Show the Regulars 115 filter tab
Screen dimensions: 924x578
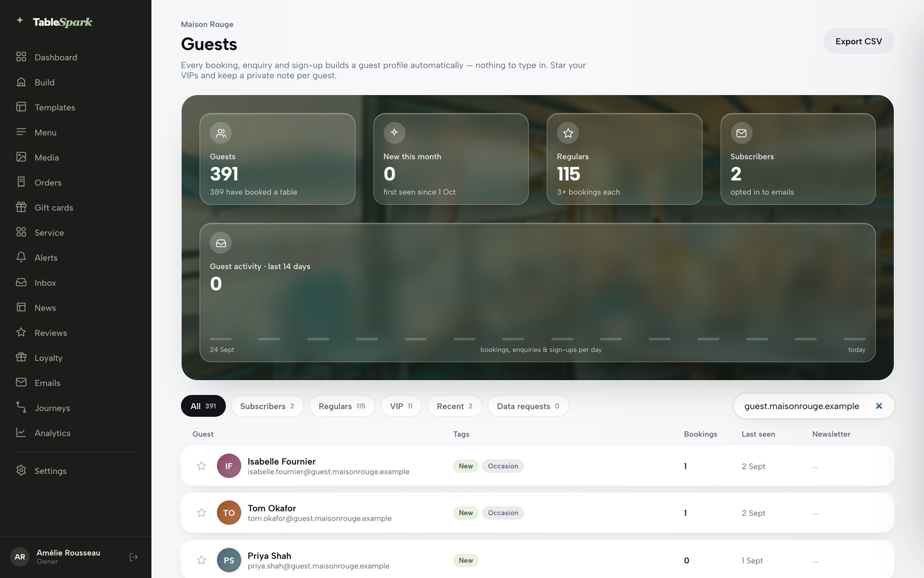point(342,406)
